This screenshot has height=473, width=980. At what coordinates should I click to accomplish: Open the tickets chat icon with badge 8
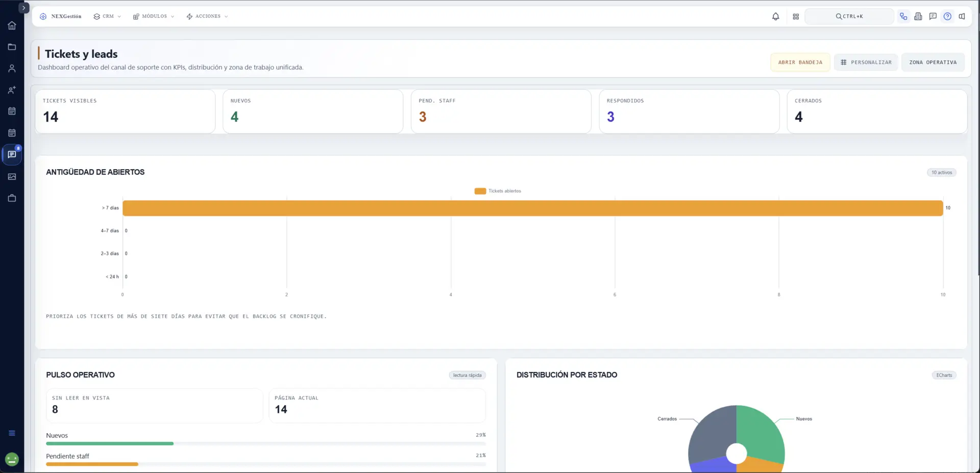point(12,154)
